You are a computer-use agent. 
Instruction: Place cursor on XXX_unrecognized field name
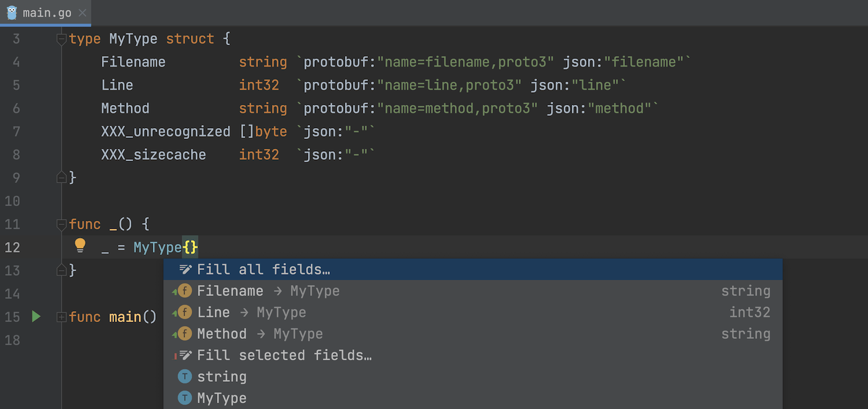(165, 132)
